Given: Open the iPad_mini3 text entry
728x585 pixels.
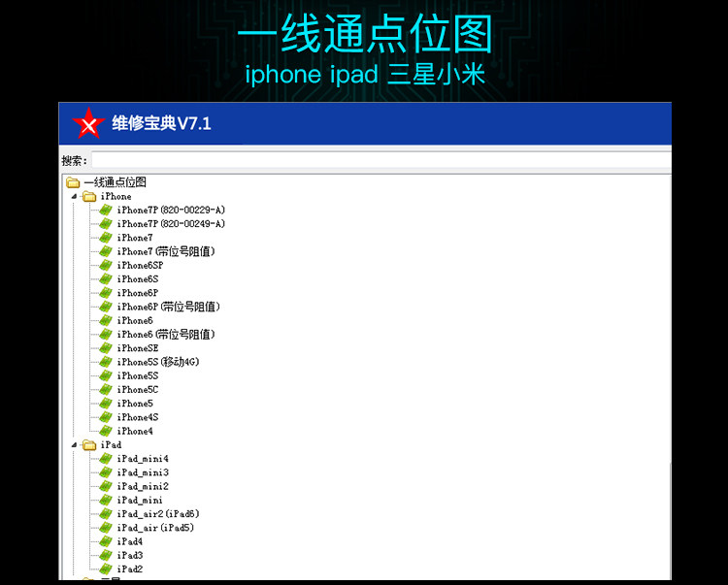Looking at the screenshot, I should [x=143, y=472].
